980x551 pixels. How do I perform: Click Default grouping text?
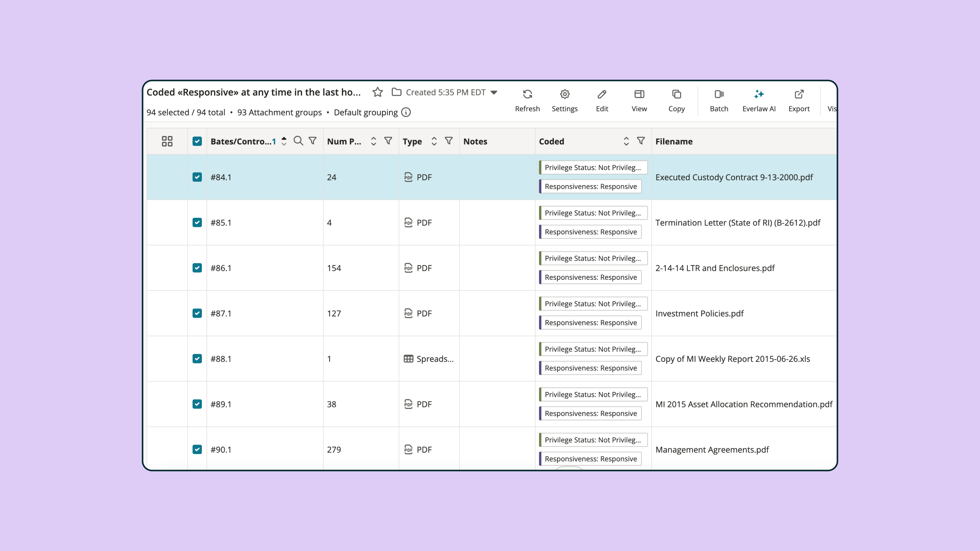click(x=366, y=112)
